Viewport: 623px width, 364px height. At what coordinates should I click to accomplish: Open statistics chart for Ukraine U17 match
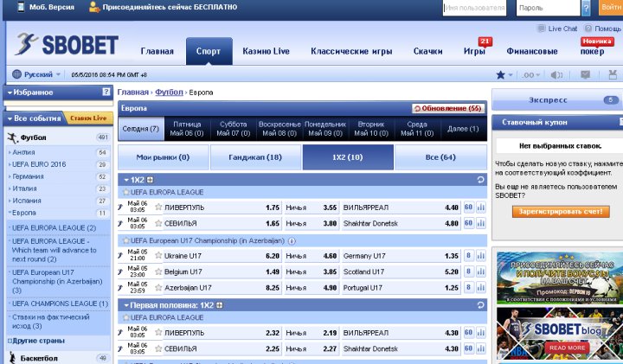[481, 256]
